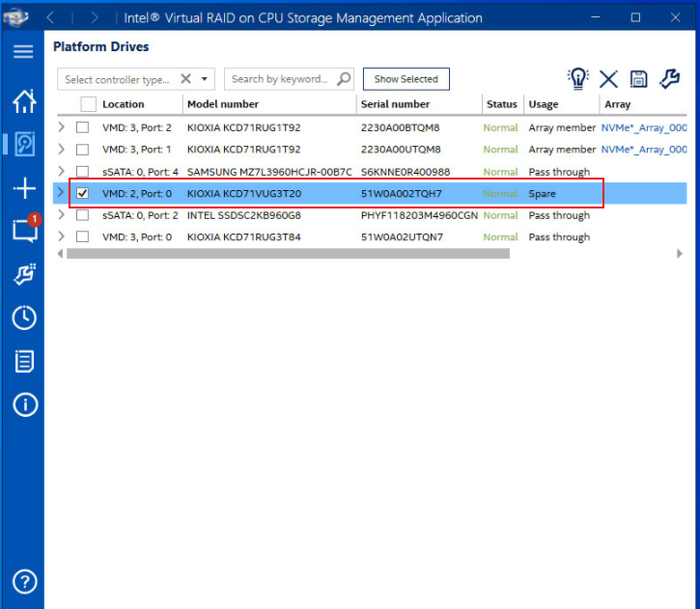Image resolution: width=700 pixels, height=609 pixels.
Task: Select the KIOXIA KCD71RUG3T84 model cell
Action: point(243,236)
